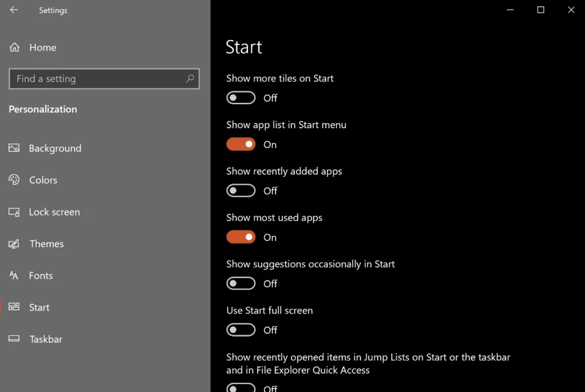This screenshot has width=585, height=392.
Task: Minimize the Settings window
Action: tap(510, 10)
